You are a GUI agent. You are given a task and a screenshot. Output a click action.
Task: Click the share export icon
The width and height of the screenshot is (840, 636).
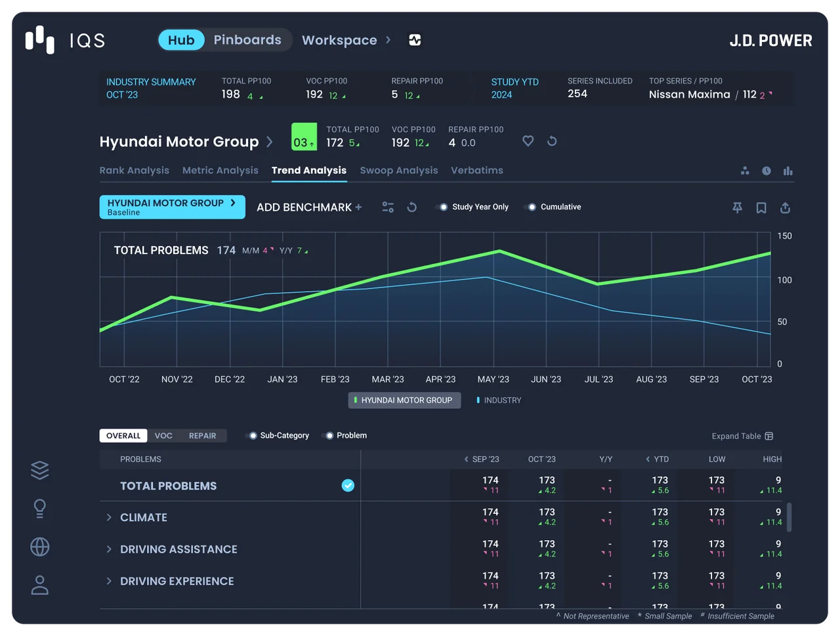click(785, 207)
